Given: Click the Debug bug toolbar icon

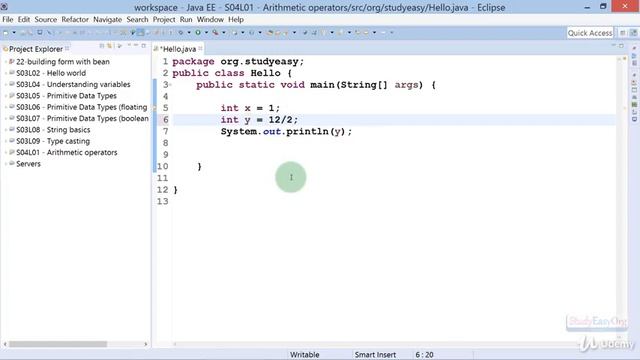Looking at the screenshot, I should [180, 33].
